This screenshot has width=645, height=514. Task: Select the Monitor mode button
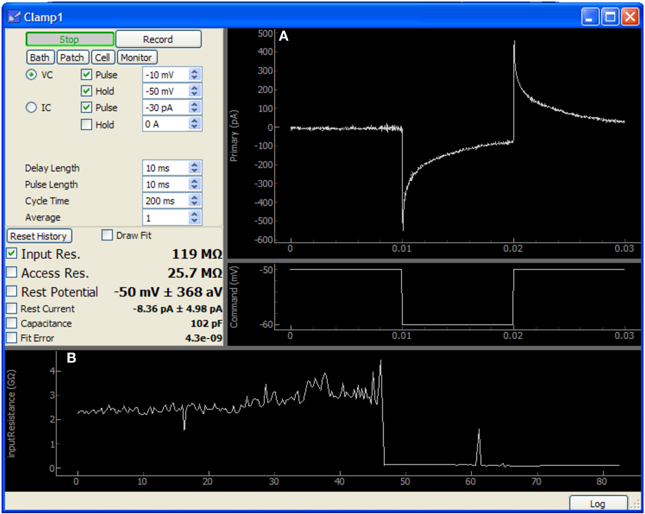click(137, 58)
